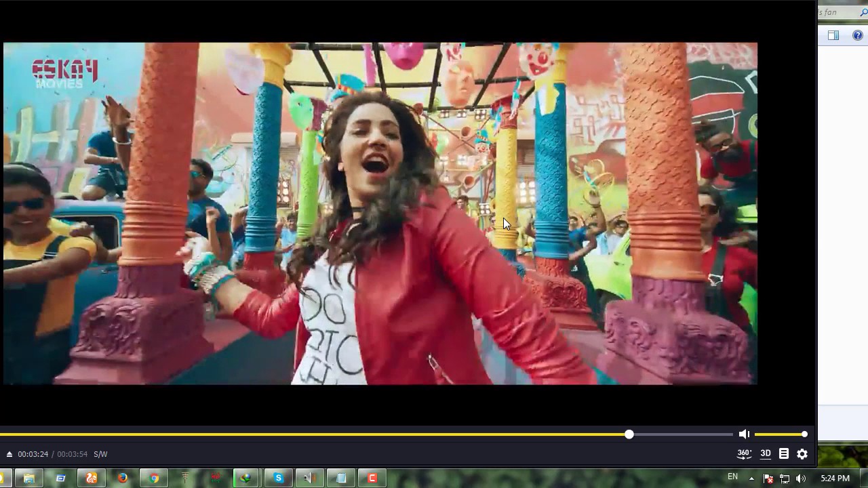Enable 360 degree video mode
Viewport: 868px width, 488px height.
click(x=744, y=454)
